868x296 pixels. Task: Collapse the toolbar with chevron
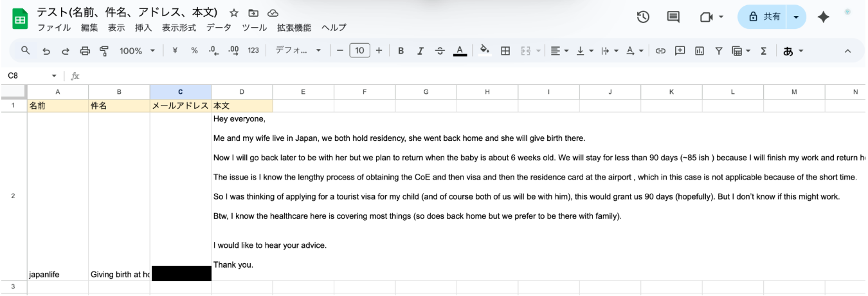(x=847, y=51)
